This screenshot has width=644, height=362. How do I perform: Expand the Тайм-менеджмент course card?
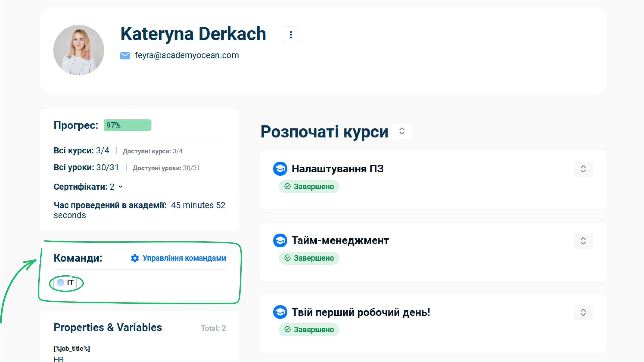tap(583, 241)
